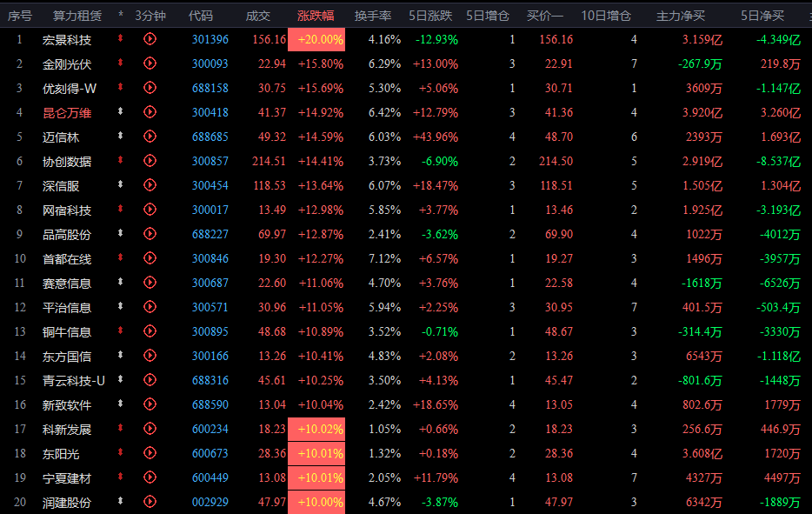The image size is (812, 514).
Task: Select stock name 深信服
Action: tap(61, 186)
